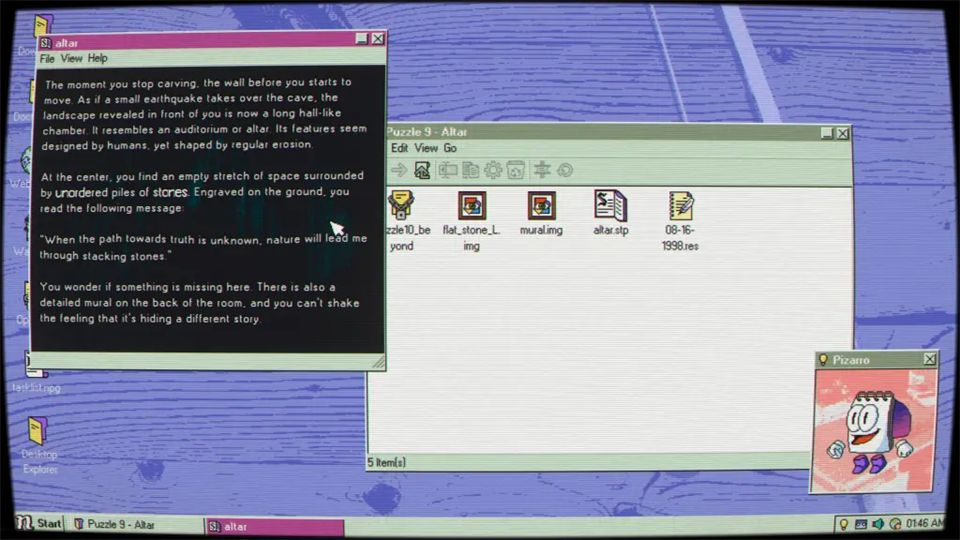Click the Start button on taskbar

click(40, 523)
